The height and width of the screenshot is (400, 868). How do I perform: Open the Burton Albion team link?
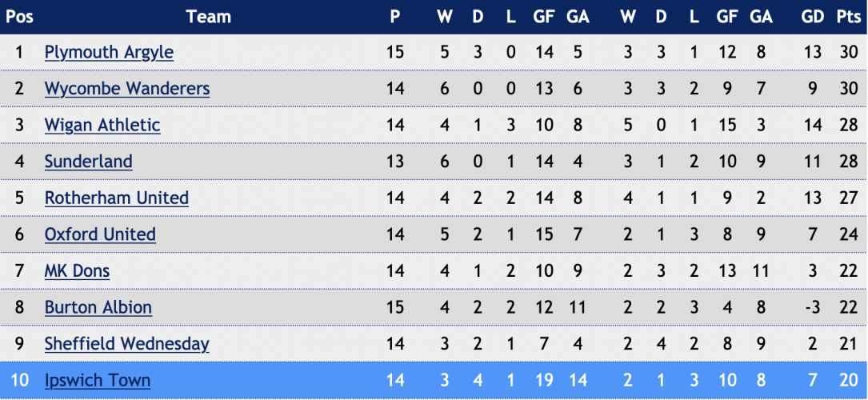click(98, 308)
